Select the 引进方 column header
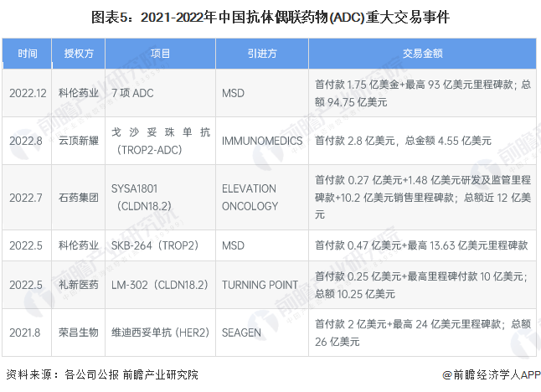541x392 pixels. pyautogui.click(x=262, y=54)
